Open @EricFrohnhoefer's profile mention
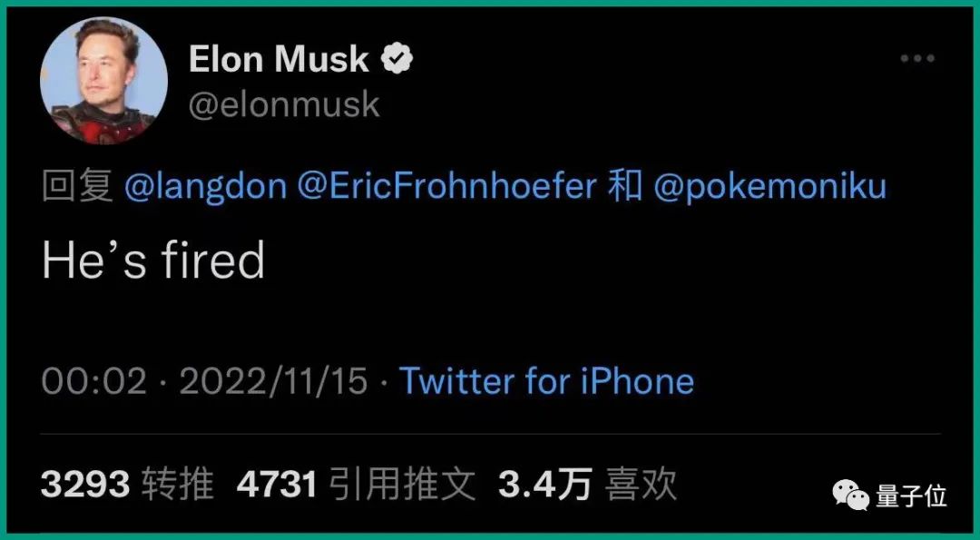 pos(446,186)
